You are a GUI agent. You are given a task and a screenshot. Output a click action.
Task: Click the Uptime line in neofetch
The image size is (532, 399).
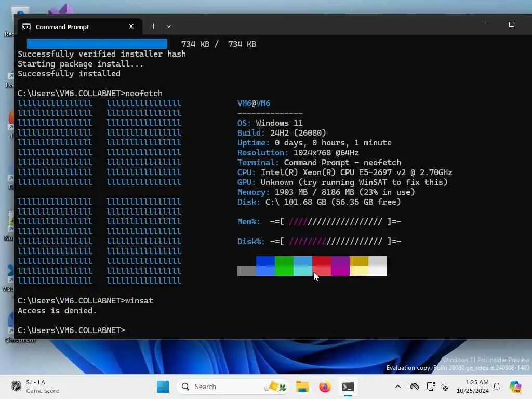pos(314,142)
